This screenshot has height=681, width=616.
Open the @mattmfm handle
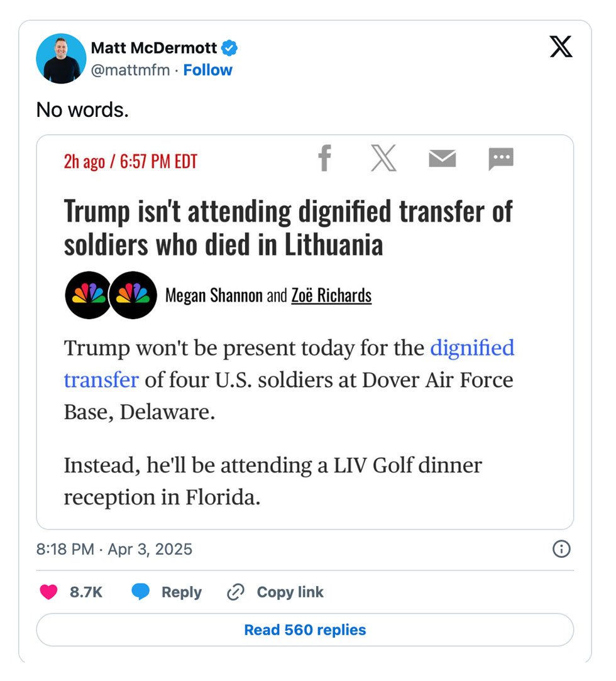130,70
